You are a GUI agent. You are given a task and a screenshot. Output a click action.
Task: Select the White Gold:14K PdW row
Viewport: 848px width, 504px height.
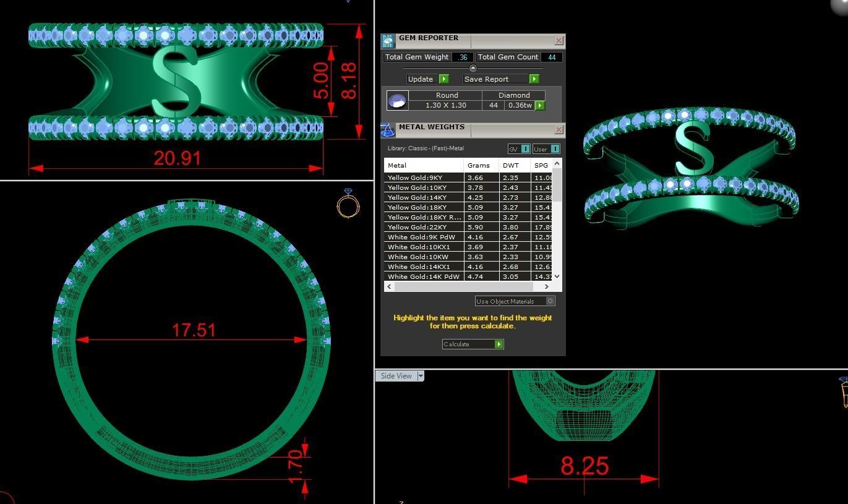[468, 276]
